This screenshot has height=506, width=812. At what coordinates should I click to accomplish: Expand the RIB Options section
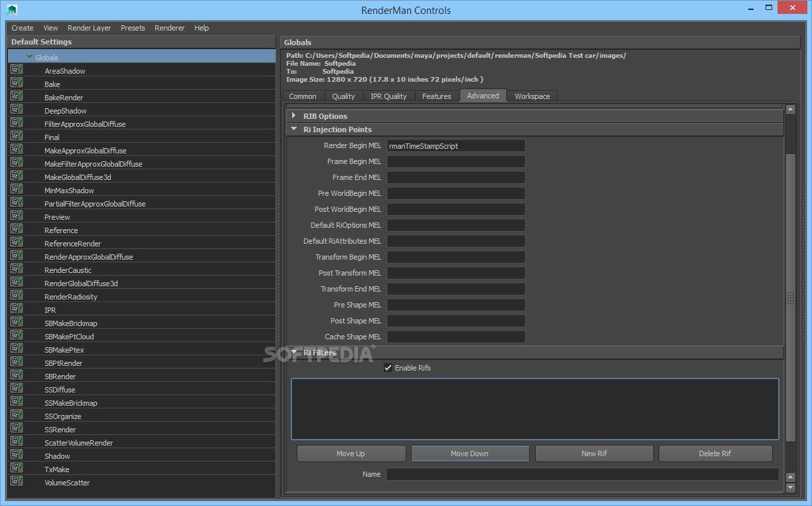tap(293, 116)
